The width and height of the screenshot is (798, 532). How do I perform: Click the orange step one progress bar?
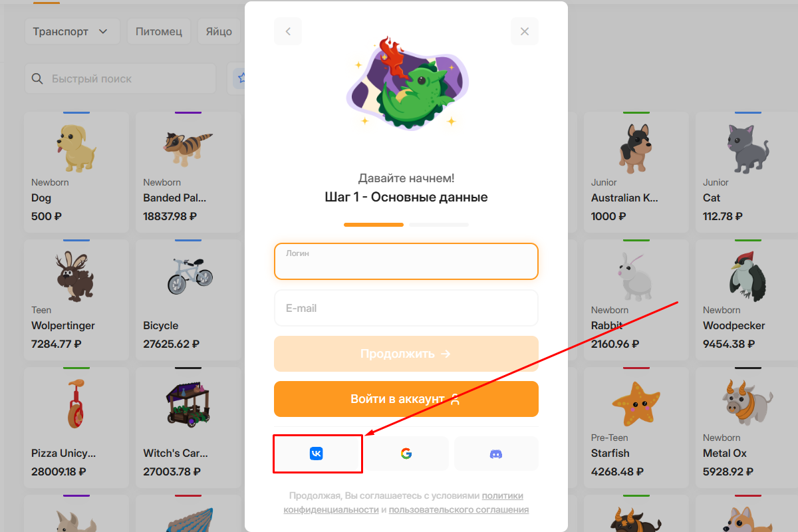[374, 225]
